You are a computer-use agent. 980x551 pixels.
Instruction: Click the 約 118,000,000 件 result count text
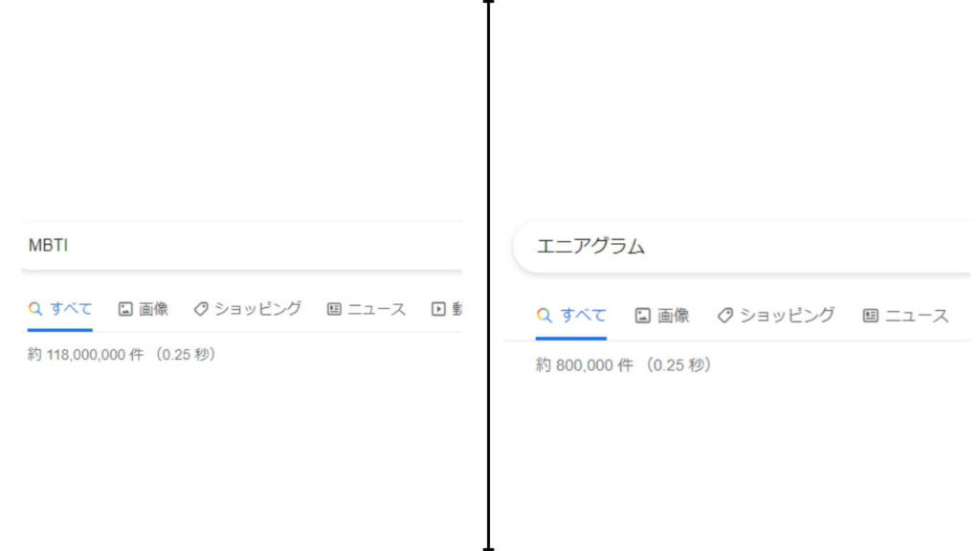[122, 355]
